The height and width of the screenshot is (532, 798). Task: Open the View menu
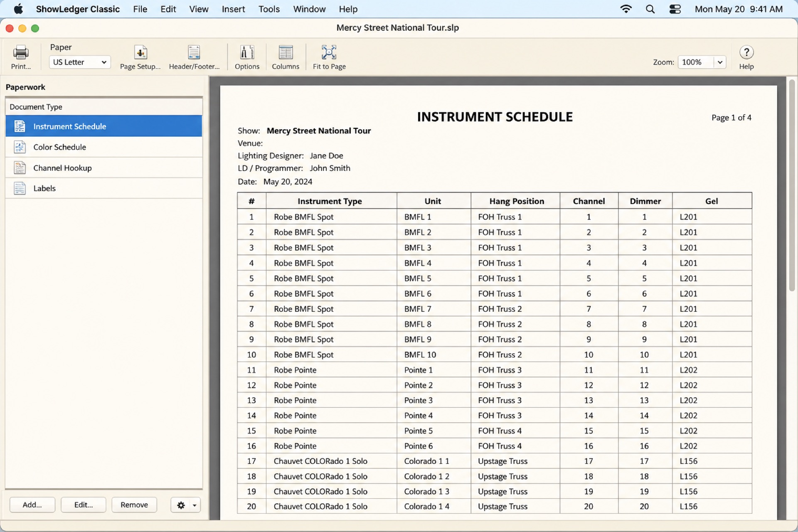(x=199, y=9)
